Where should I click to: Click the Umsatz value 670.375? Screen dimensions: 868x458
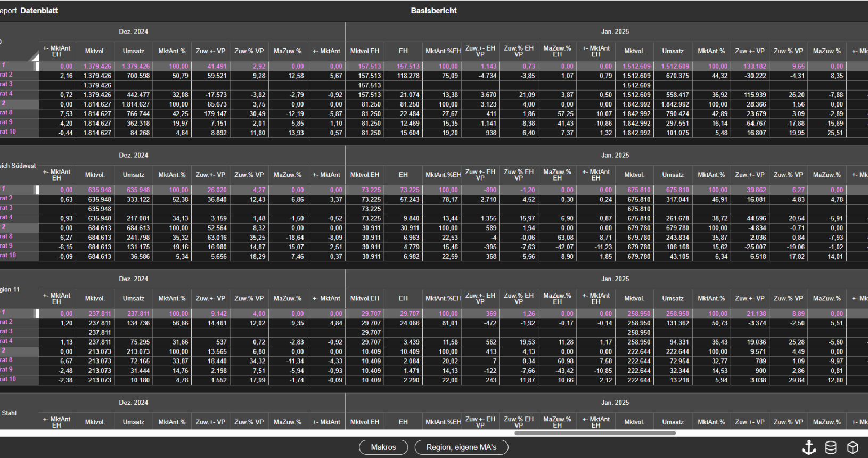pyautogui.click(x=673, y=76)
